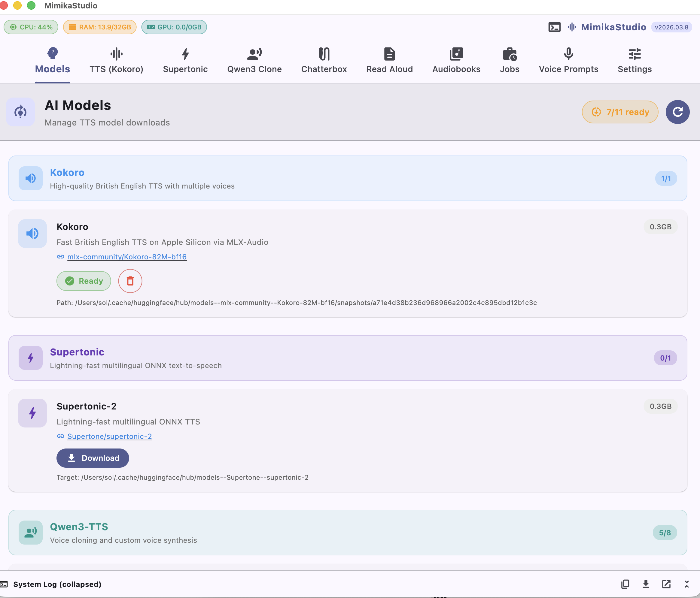Screen dimensions: 700x598
Task: Expand the System Log panel
Action: 686,584
